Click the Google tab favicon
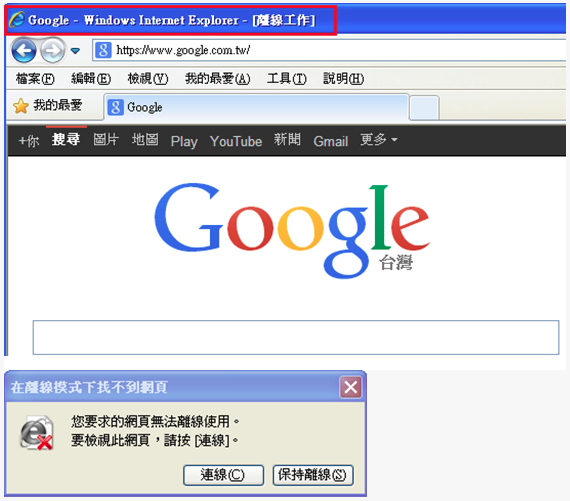The height and width of the screenshot is (501, 570). (116, 107)
